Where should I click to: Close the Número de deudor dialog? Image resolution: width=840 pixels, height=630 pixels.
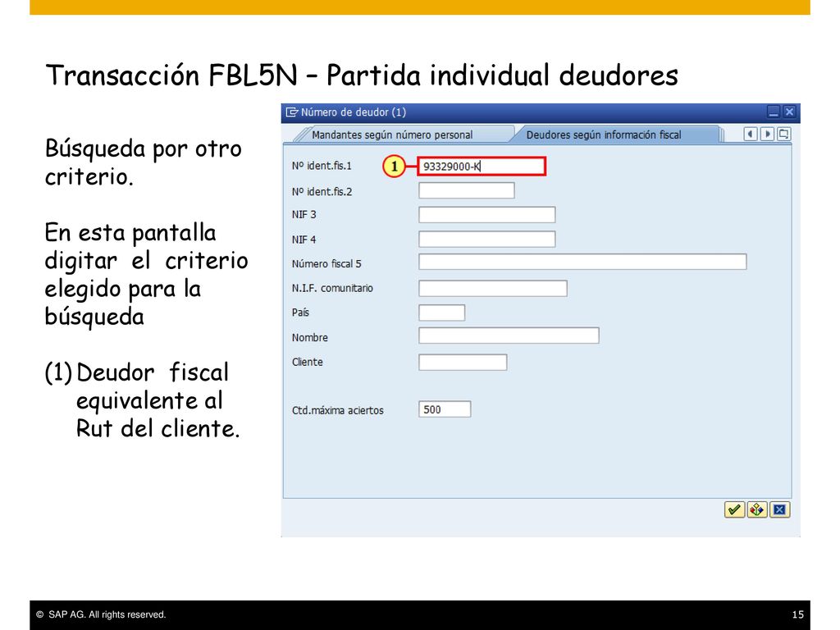click(x=789, y=112)
